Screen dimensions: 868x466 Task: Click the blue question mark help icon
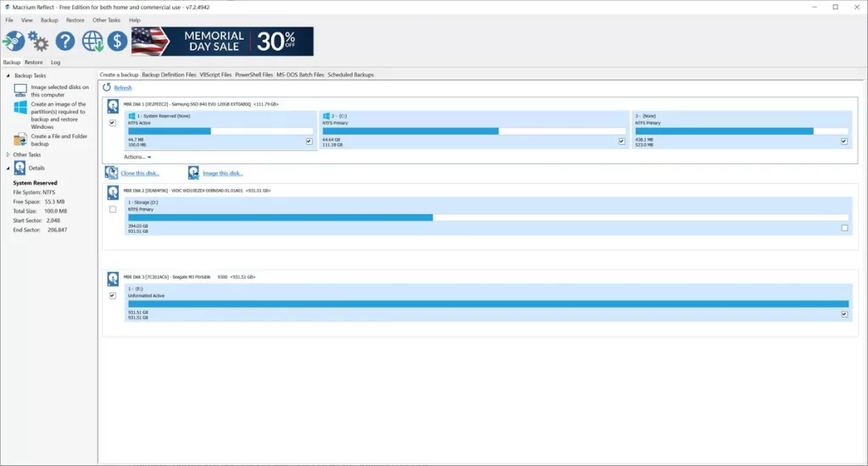click(x=65, y=41)
